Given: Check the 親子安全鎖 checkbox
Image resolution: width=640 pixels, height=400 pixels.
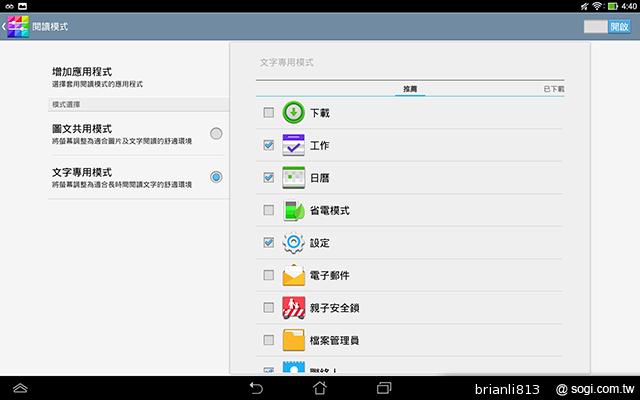Looking at the screenshot, I should 269,308.
